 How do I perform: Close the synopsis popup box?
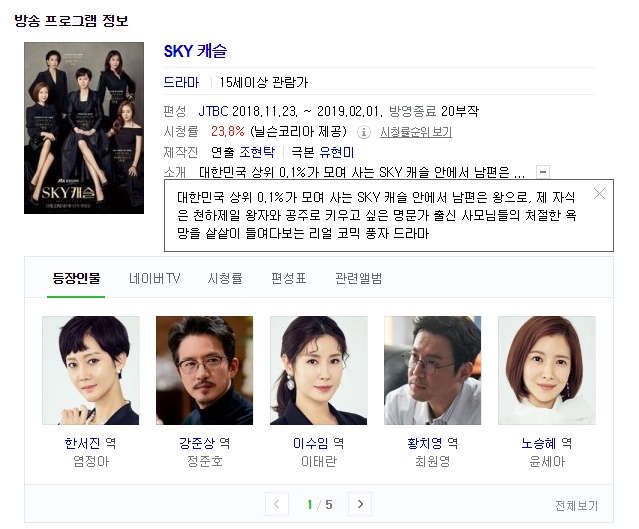tap(599, 194)
